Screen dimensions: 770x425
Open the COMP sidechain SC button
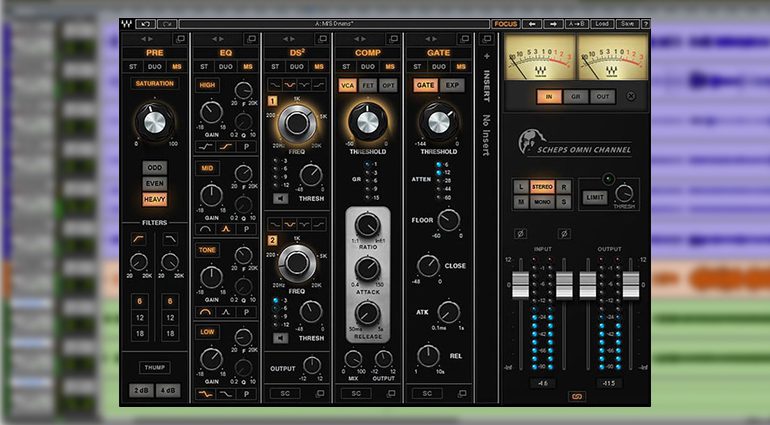click(x=356, y=394)
